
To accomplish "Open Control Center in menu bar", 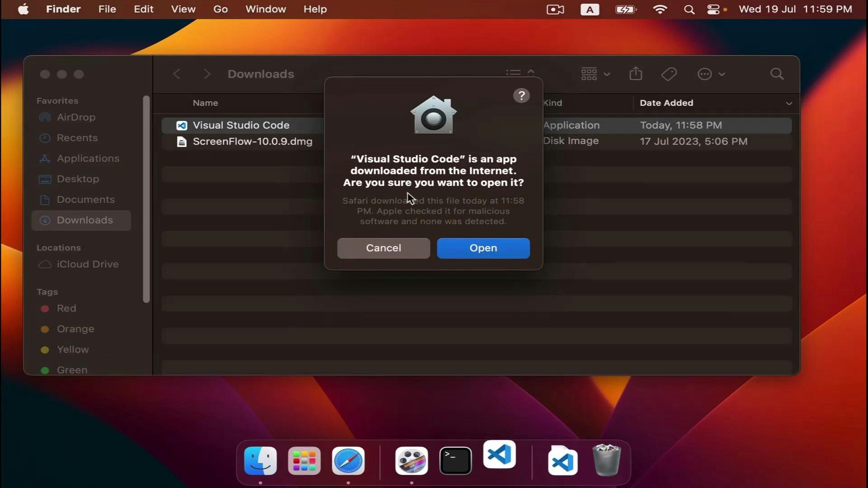I will [713, 9].
